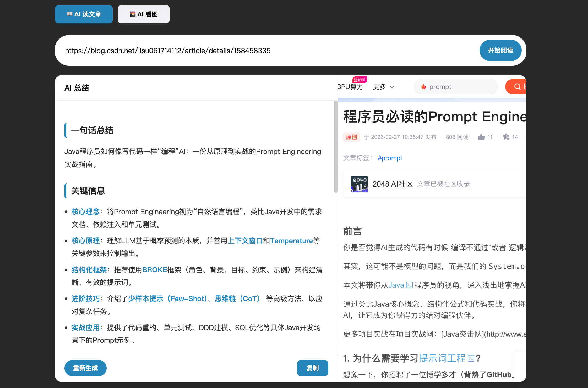This screenshot has width=588, height=388.
Task: Click the article URL input field
Action: [262, 50]
